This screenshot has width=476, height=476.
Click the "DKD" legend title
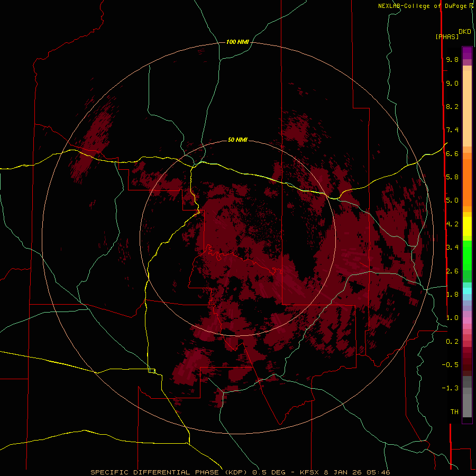click(465, 32)
